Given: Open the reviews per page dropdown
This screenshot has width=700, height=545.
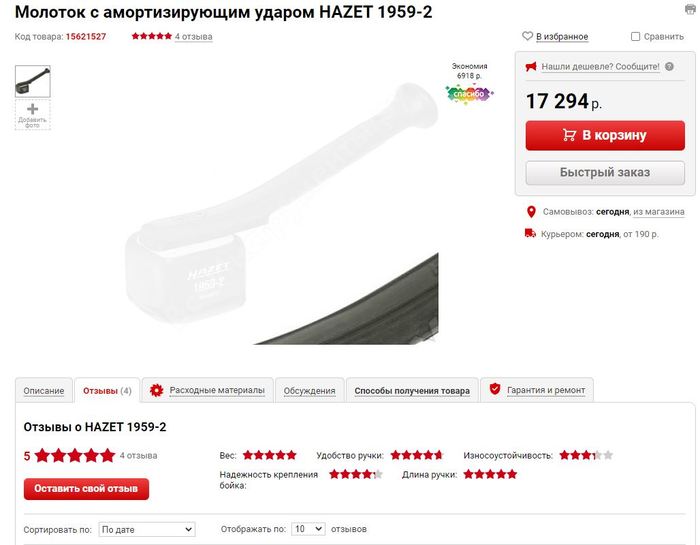Looking at the screenshot, I should tap(308, 529).
